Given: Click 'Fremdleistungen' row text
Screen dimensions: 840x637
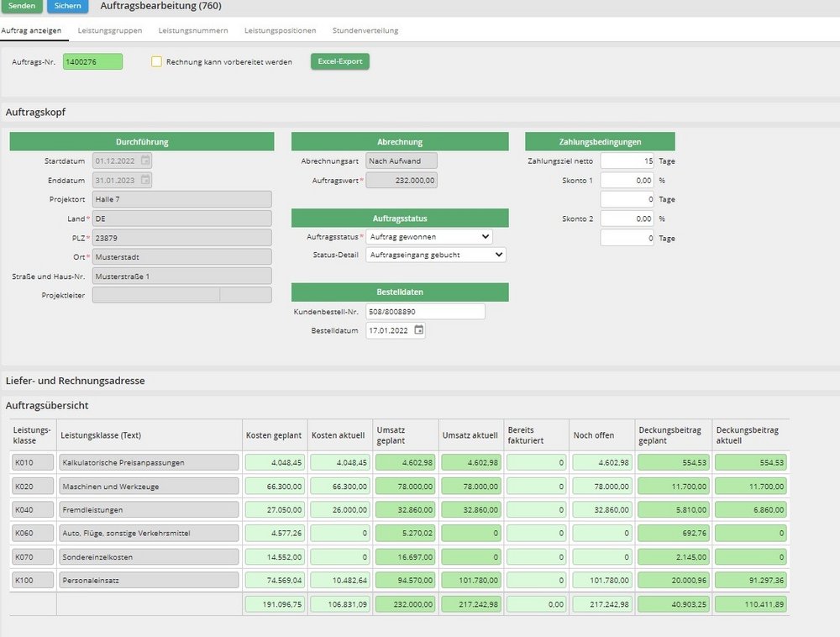Looking at the screenshot, I should [x=92, y=510].
